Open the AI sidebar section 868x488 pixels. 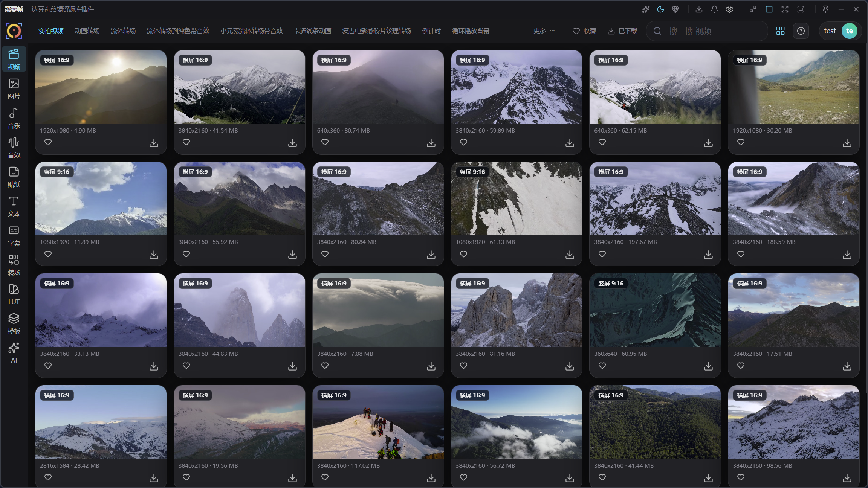pyautogui.click(x=14, y=353)
